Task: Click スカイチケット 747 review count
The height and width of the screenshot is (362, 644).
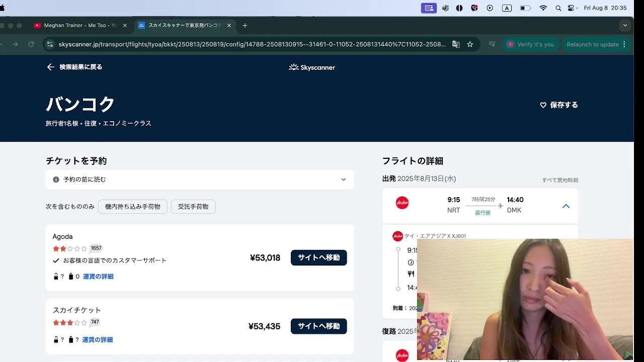Action: point(95,322)
